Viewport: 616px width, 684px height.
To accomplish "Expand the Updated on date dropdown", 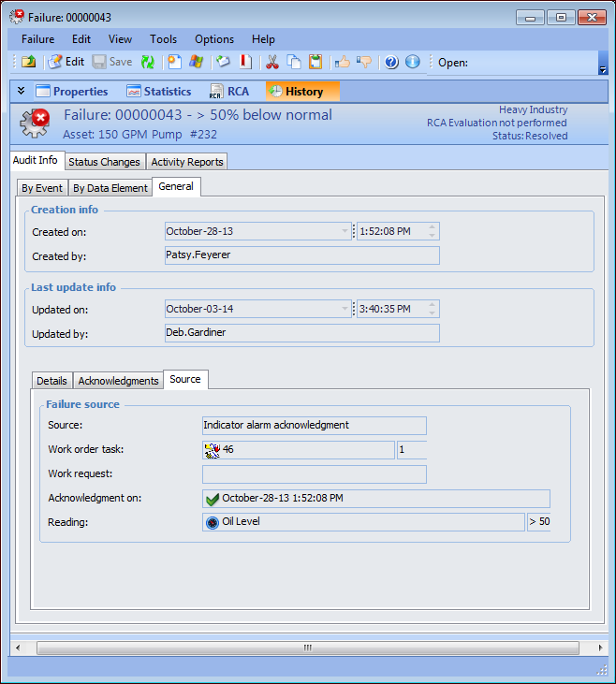I will pyautogui.click(x=345, y=309).
